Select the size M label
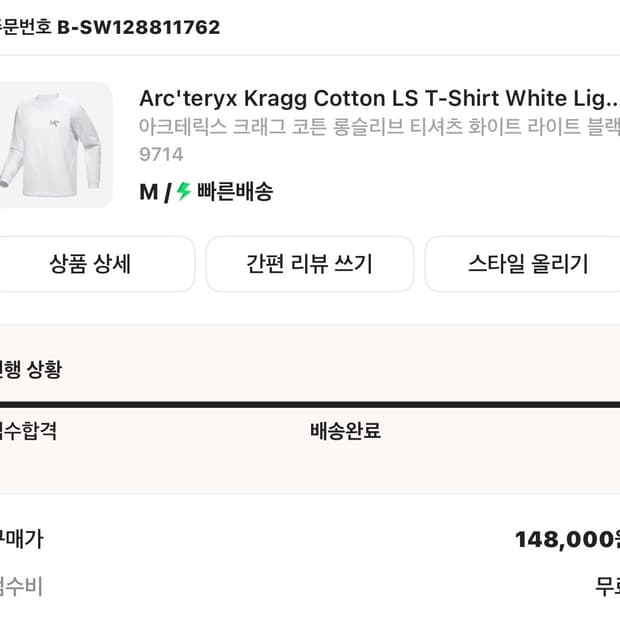Image resolution: width=620 pixels, height=620 pixels. coord(148,192)
